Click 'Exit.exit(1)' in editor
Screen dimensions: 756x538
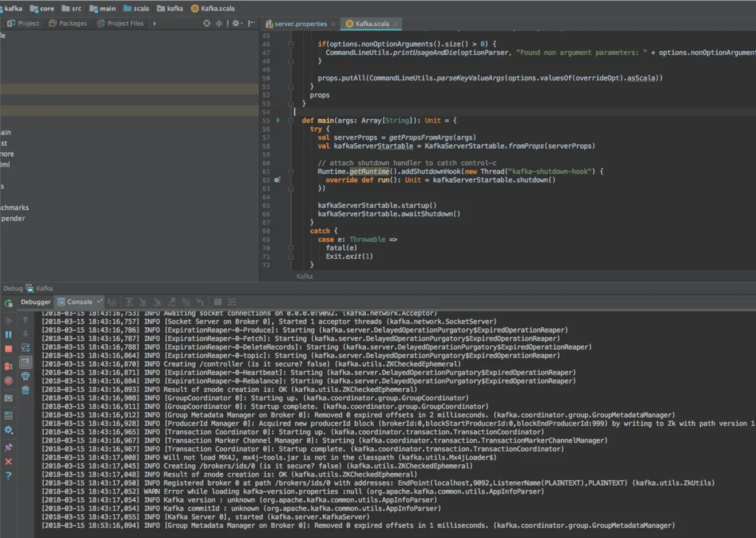[349, 257]
